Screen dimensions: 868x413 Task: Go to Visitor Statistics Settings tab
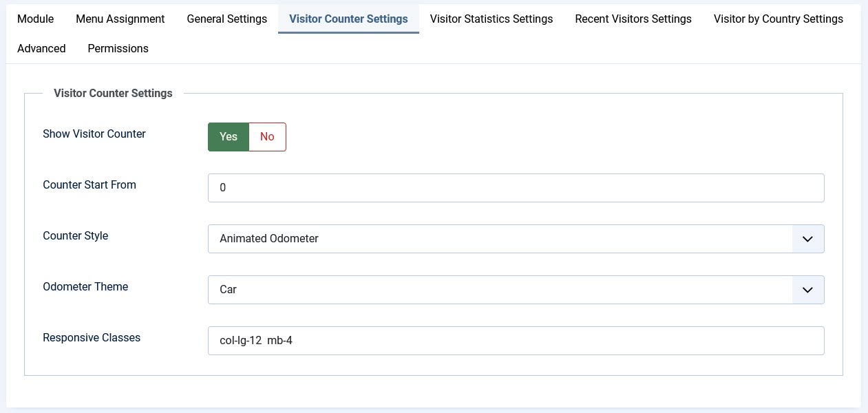pos(491,19)
